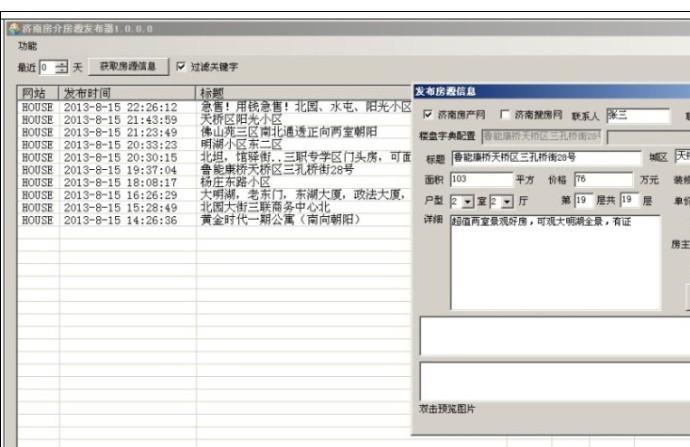Select the 鲁能康桥天桥区三孔桥街28号 listing
690x447 pixels.
click(x=215, y=170)
